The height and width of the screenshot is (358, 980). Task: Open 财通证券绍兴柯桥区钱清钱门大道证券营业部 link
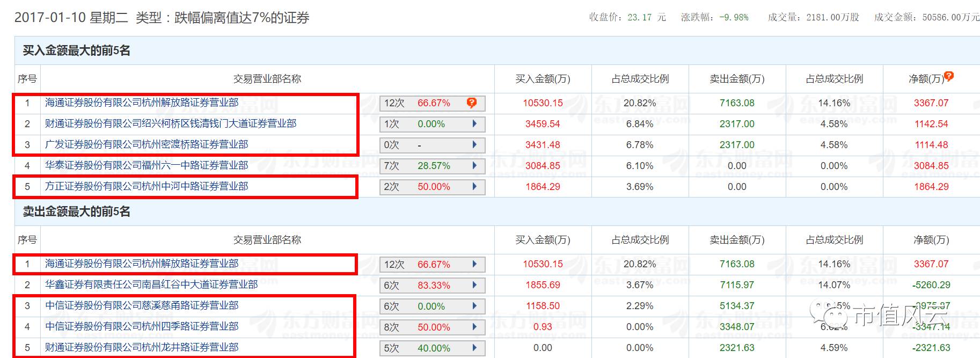click(x=171, y=123)
